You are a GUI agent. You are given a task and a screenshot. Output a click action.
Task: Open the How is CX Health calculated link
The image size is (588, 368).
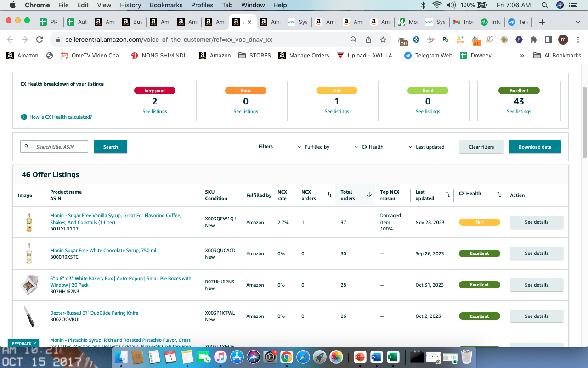61,117
